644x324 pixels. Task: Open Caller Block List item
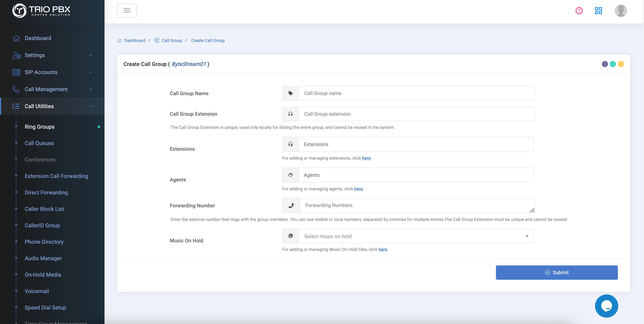pyautogui.click(x=44, y=209)
